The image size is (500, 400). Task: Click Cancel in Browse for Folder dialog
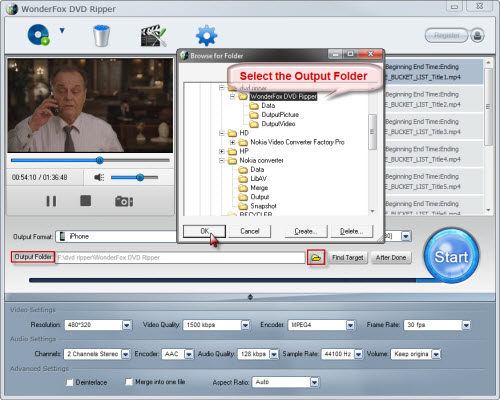(x=250, y=231)
